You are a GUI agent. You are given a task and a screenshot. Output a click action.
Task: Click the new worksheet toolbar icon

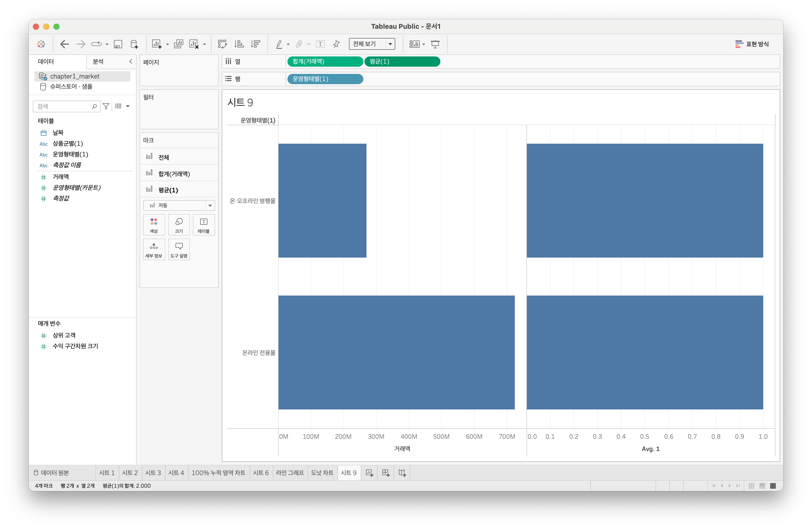point(157,44)
